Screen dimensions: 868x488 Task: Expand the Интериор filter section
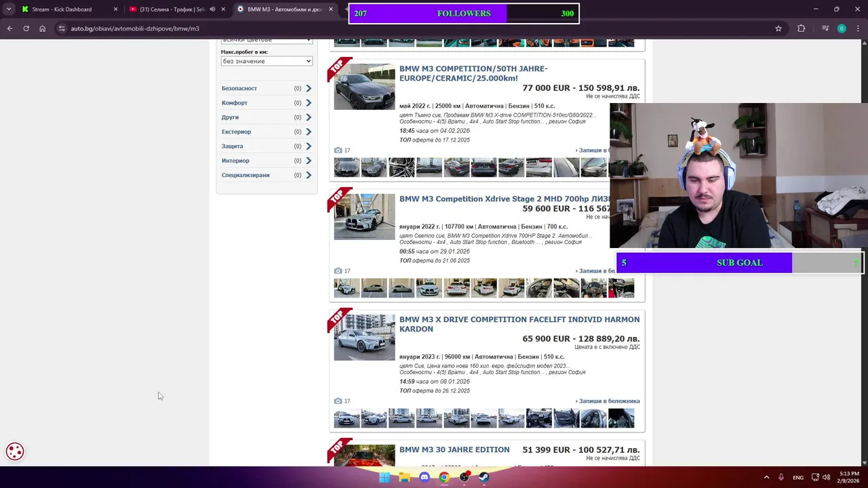coord(267,161)
